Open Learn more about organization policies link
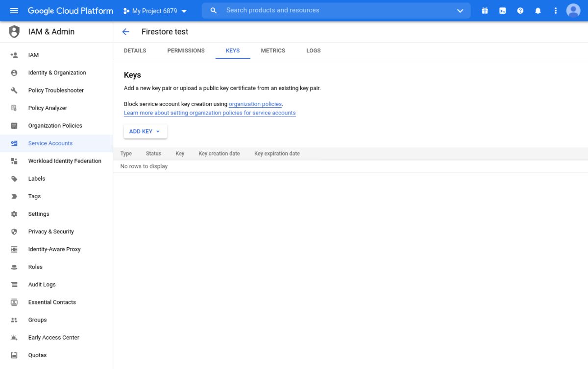 point(210,113)
